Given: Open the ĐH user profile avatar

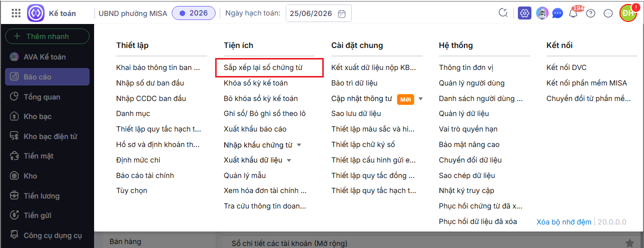Looking at the screenshot, I should (x=628, y=13).
